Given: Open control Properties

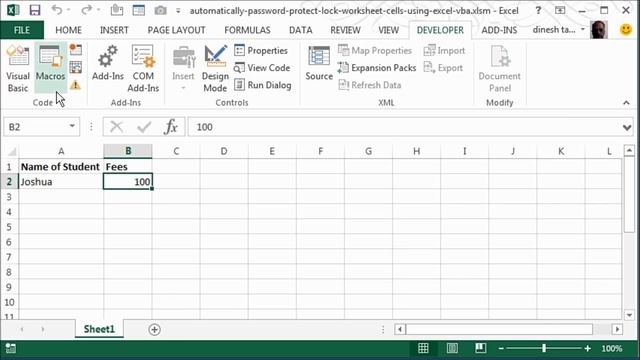Looking at the screenshot, I should (x=261, y=51).
